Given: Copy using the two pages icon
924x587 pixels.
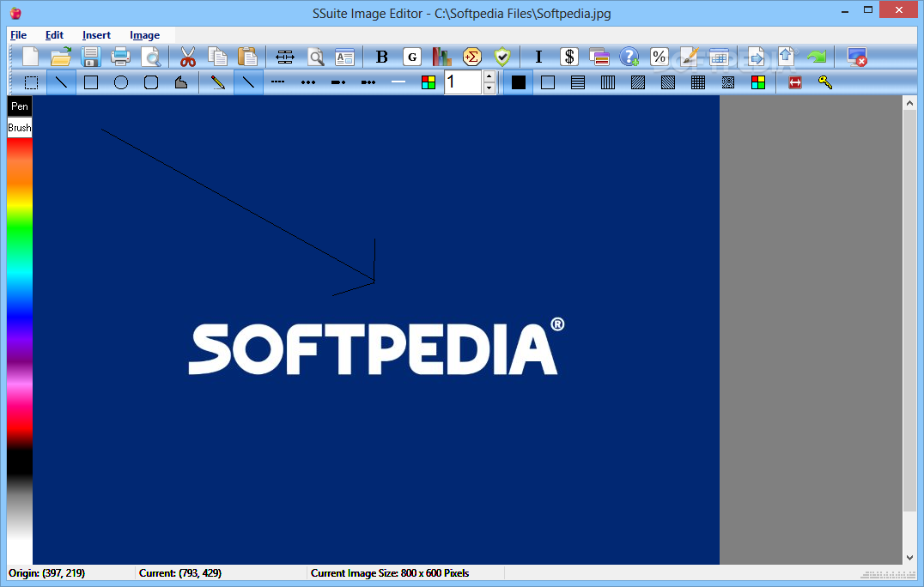Looking at the screenshot, I should click(x=217, y=57).
